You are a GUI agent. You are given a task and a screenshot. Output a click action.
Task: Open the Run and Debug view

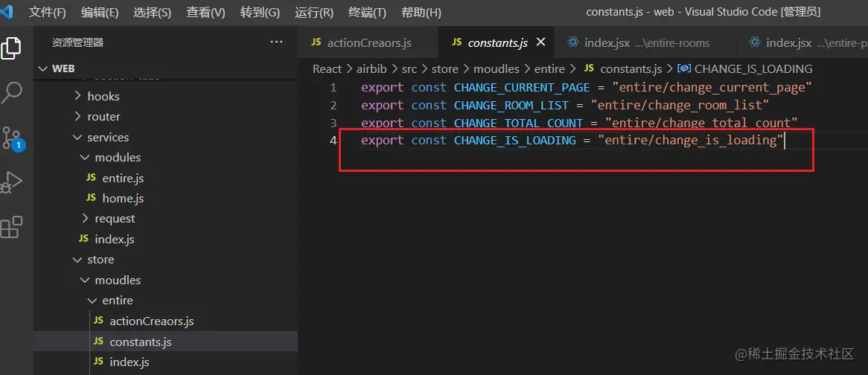point(11,182)
